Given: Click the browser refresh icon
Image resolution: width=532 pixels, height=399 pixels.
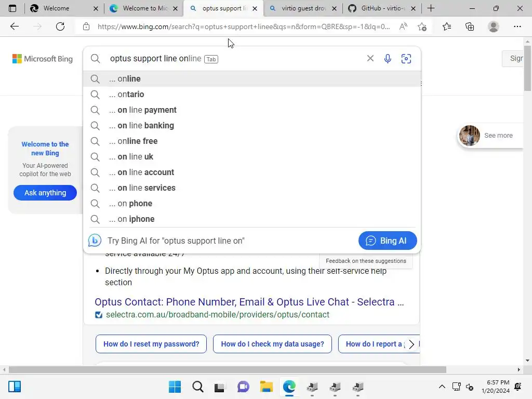Looking at the screenshot, I should pyautogui.click(x=60, y=26).
